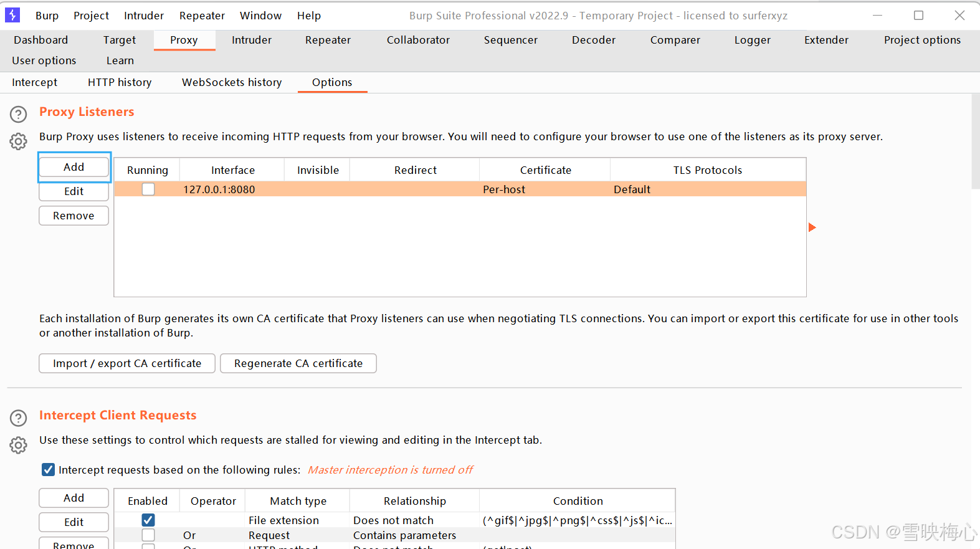
Task: Click the Per-host certificate cell
Action: click(x=545, y=189)
